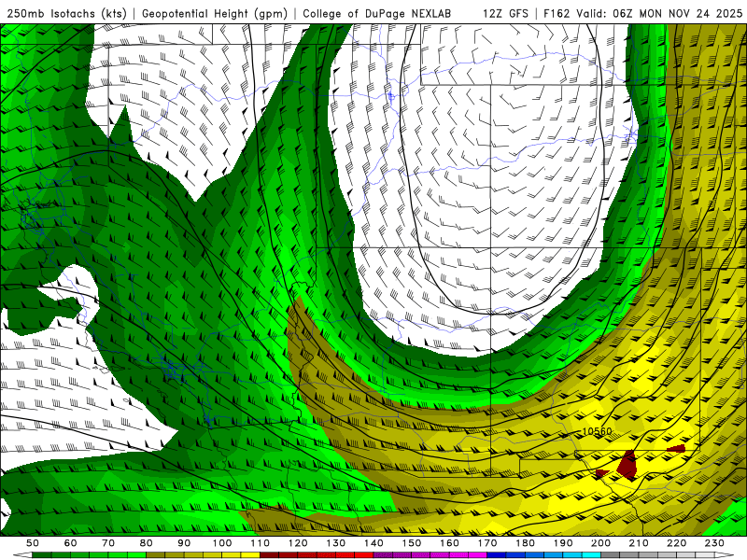Click 'College of DuPage NEXLAB' header text
Screen dimensions: 747x560
point(377,13)
